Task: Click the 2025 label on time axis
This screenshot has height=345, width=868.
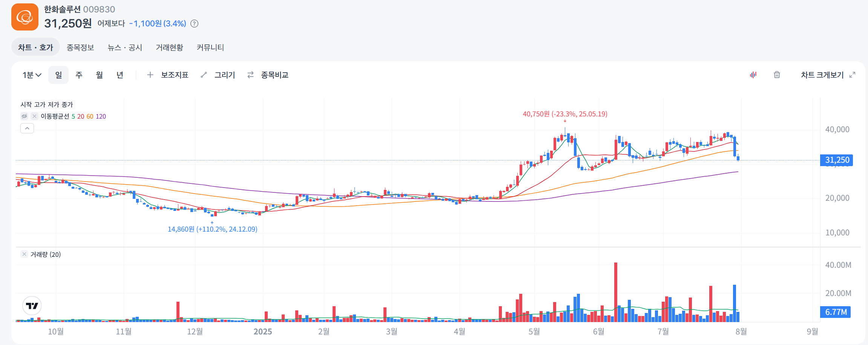Action: click(x=262, y=331)
